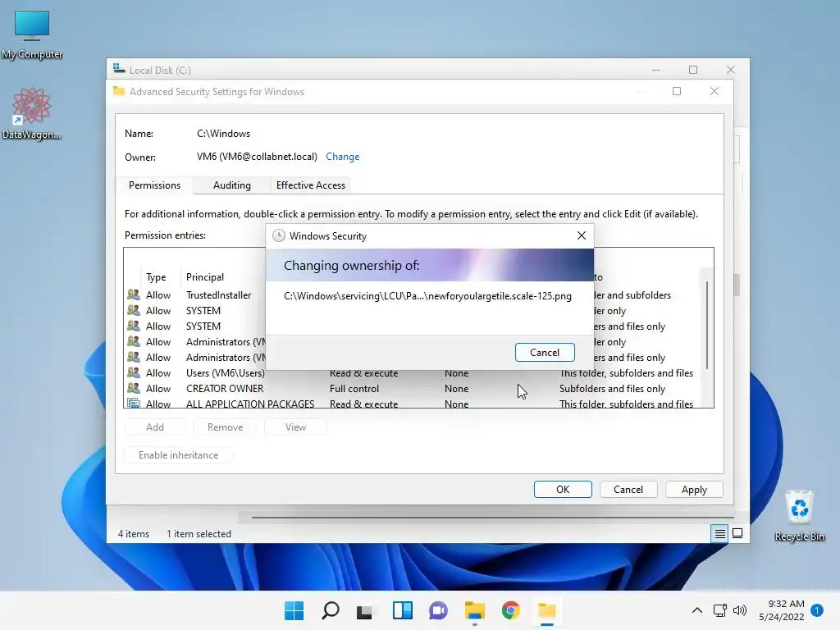Click Apply in Advanced Security Settings

[694, 490]
